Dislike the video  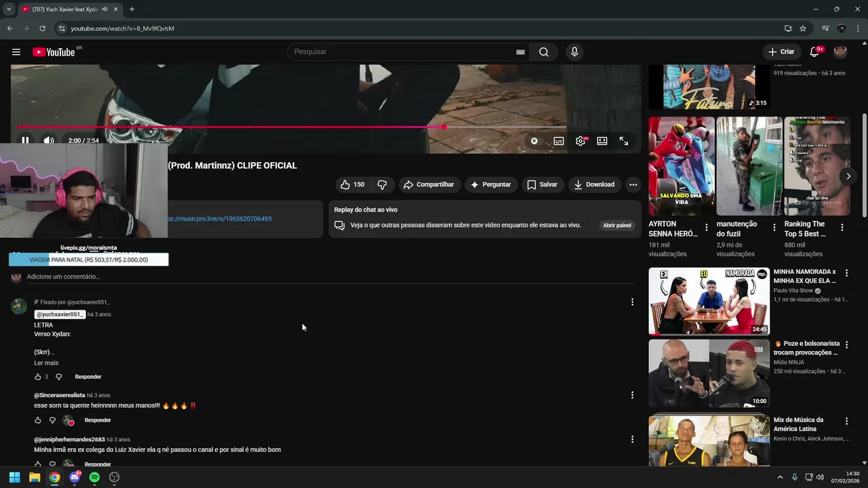click(x=382, y=184)
